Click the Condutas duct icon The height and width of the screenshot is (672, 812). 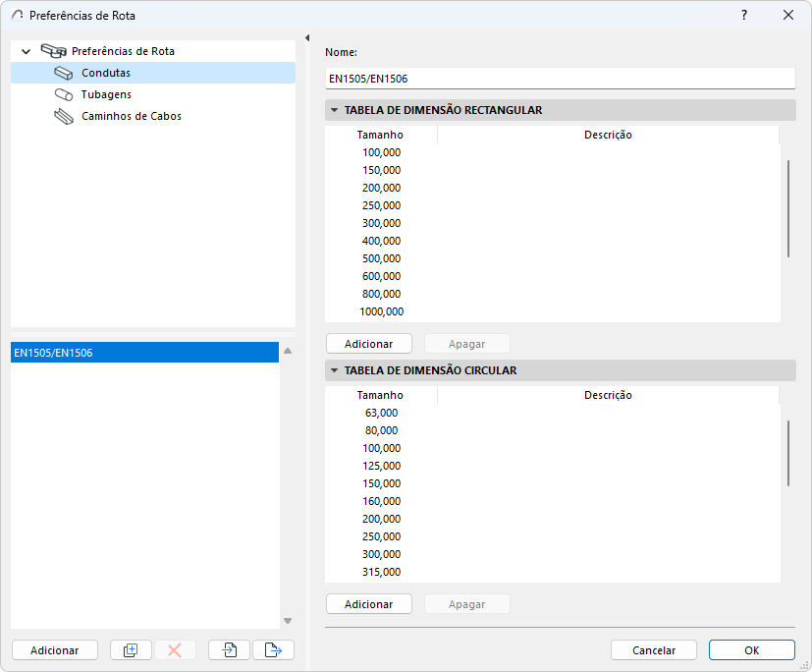[64, 73]
